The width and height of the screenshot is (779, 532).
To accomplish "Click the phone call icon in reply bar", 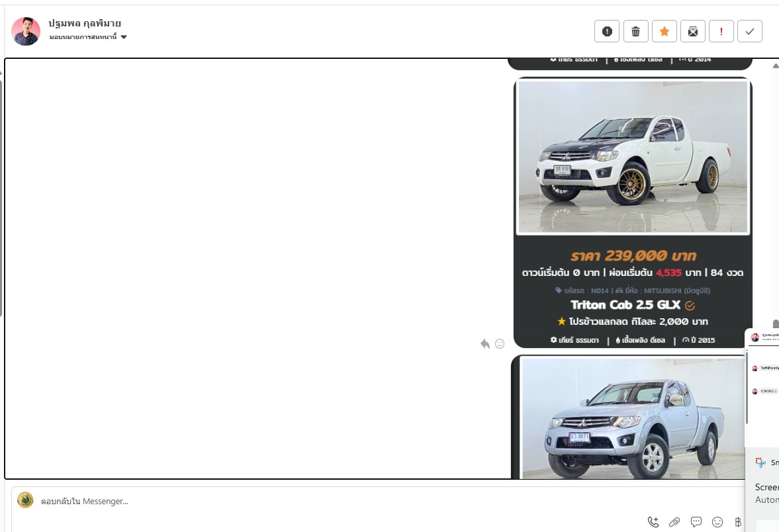I will 653,521.
